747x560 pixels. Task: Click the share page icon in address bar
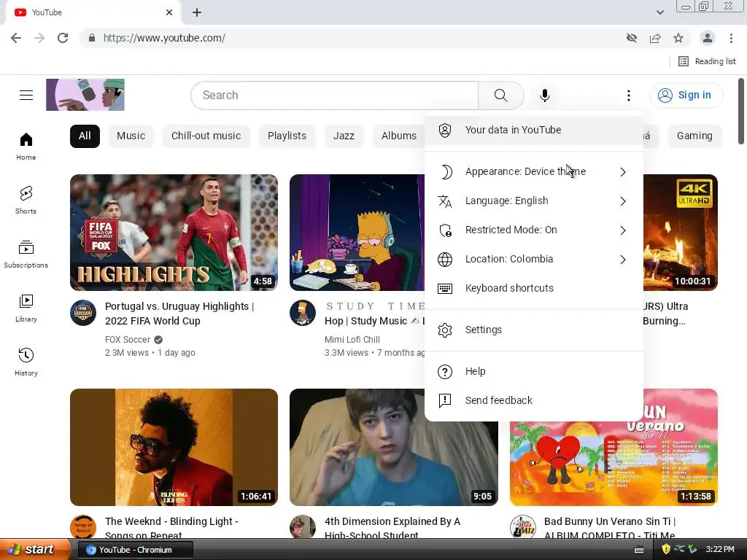click(655, 38)
